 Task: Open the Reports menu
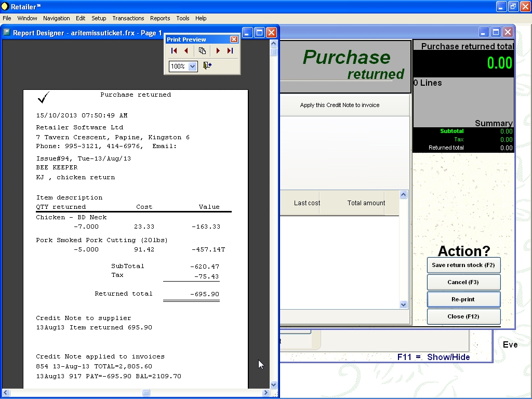pyautogui.click(x=160, y=18)
